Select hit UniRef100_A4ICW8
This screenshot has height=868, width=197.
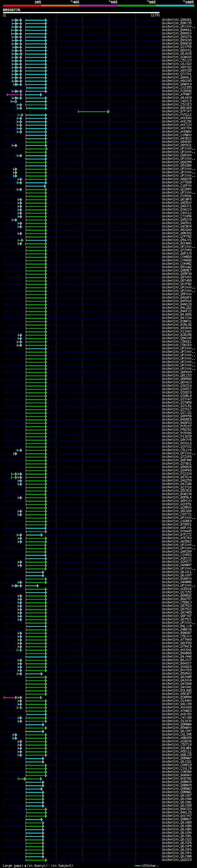pyautogui.click(x=177, y=484)
